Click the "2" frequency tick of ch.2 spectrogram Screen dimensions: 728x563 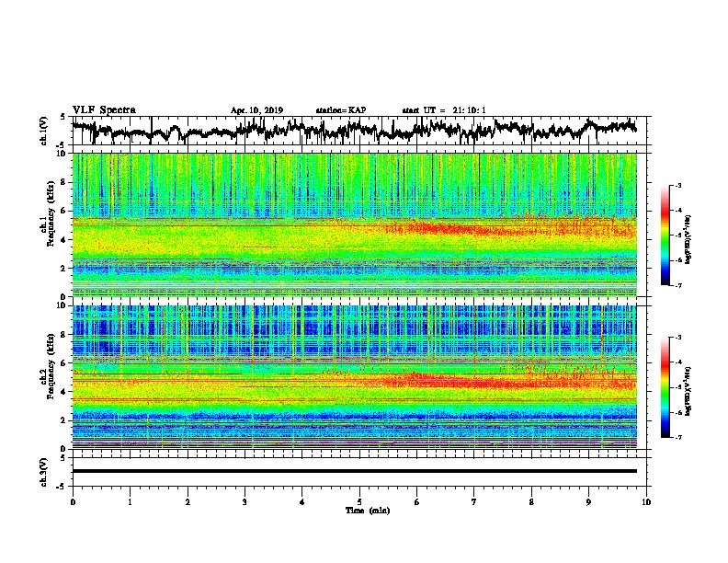click(64, 420)
